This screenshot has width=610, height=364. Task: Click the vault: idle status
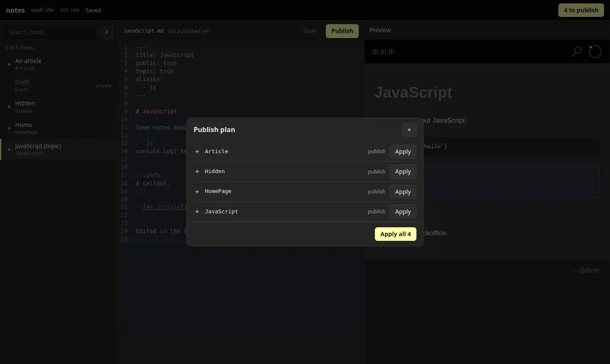pos(42,10)
